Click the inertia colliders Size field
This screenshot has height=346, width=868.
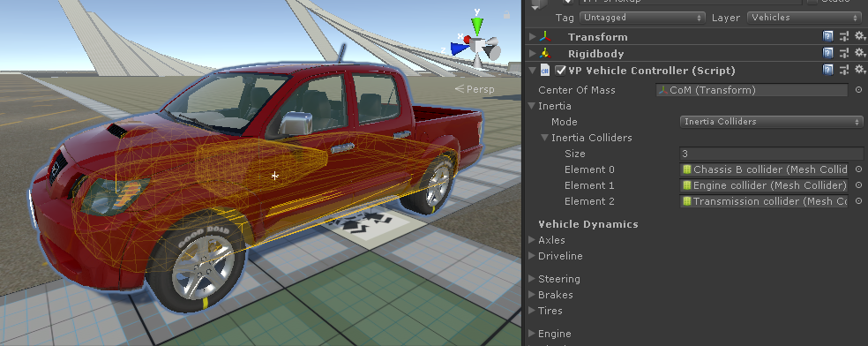(771, 154)
